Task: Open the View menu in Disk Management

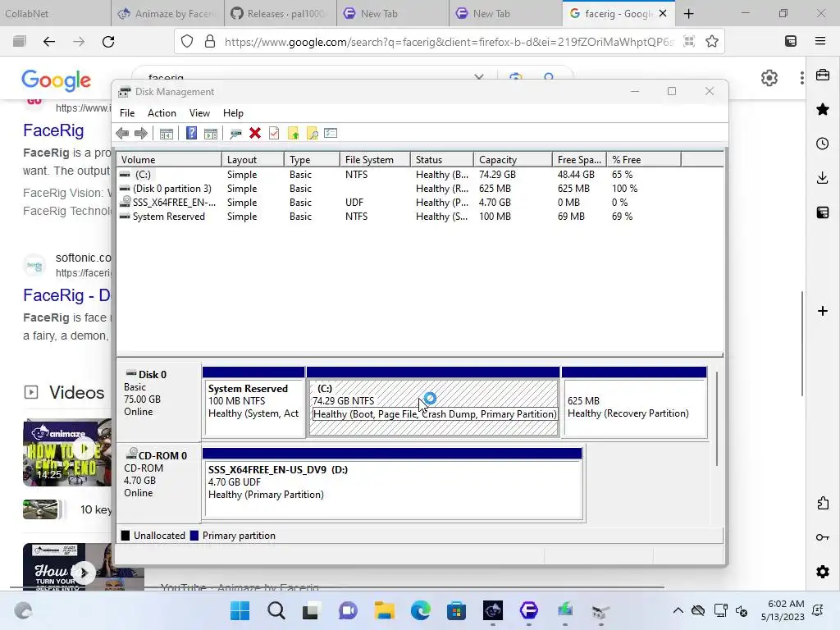Action: pos(199,113)
